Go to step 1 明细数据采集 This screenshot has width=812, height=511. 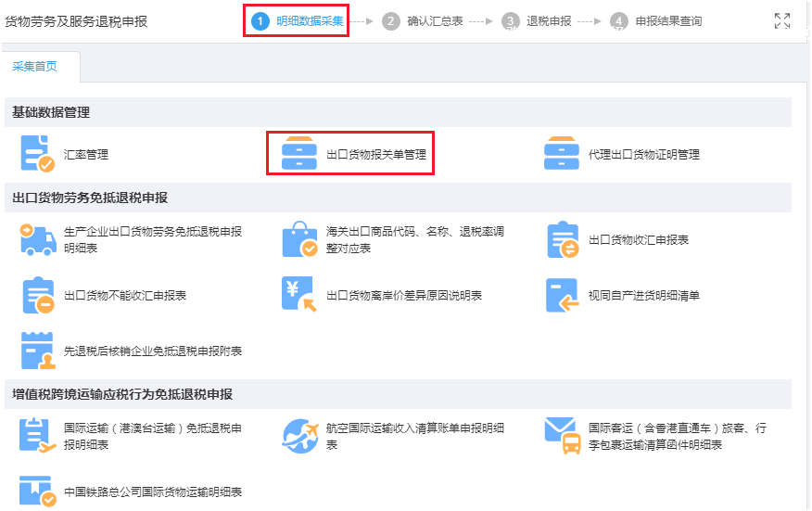pos(298,20)
